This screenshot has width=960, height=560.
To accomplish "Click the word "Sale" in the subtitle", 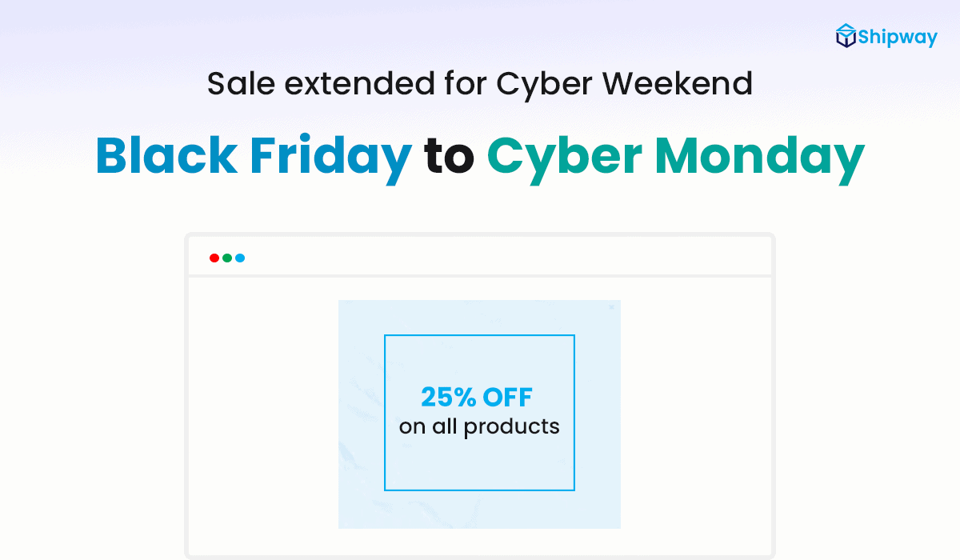I will [x=234, y=83].
